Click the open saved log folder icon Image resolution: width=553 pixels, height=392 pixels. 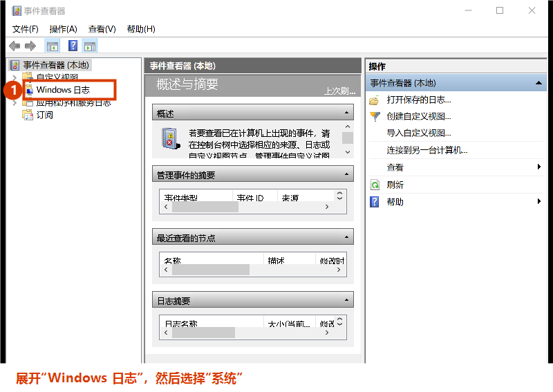pyautogui.click(x=375, y=100)
